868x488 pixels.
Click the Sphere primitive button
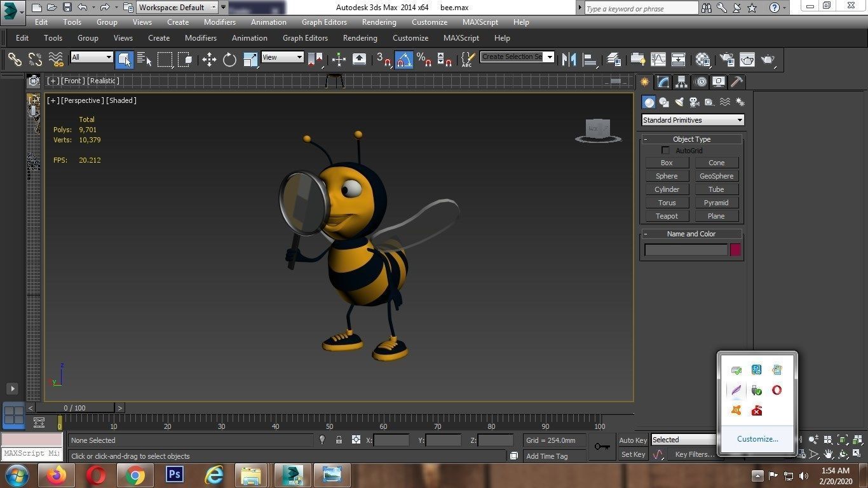pos(667,176)
